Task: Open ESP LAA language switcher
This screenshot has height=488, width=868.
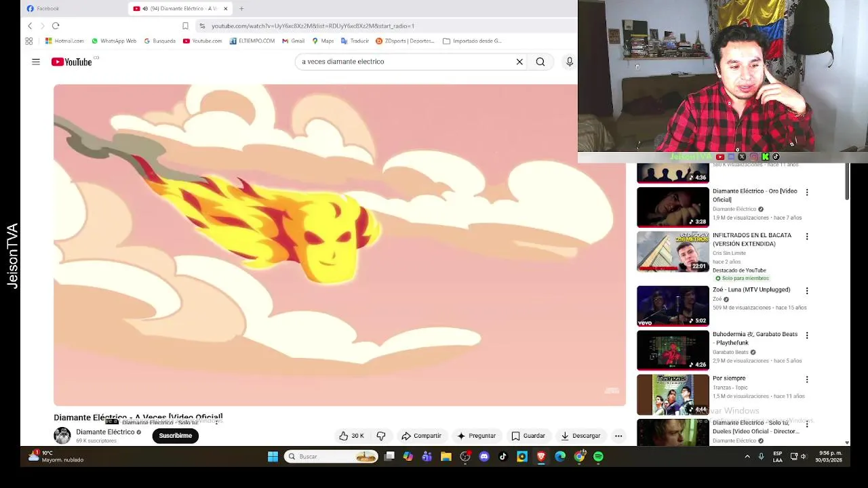Action: tap(778, 457)
